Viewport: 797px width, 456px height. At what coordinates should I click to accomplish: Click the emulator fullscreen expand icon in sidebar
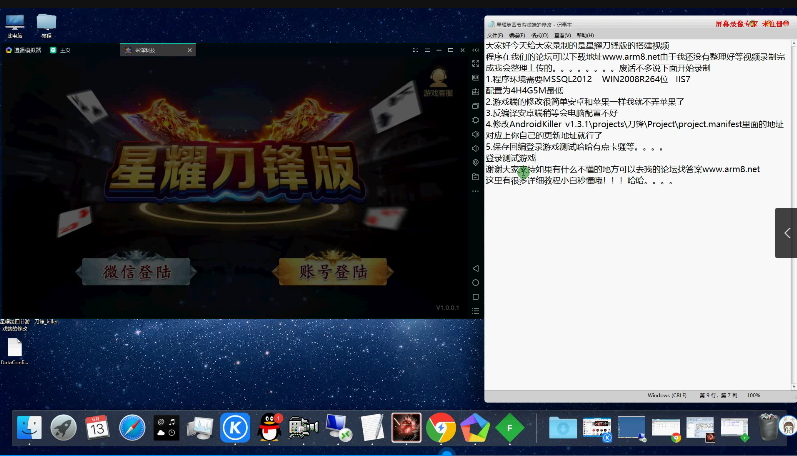[475, 64]
